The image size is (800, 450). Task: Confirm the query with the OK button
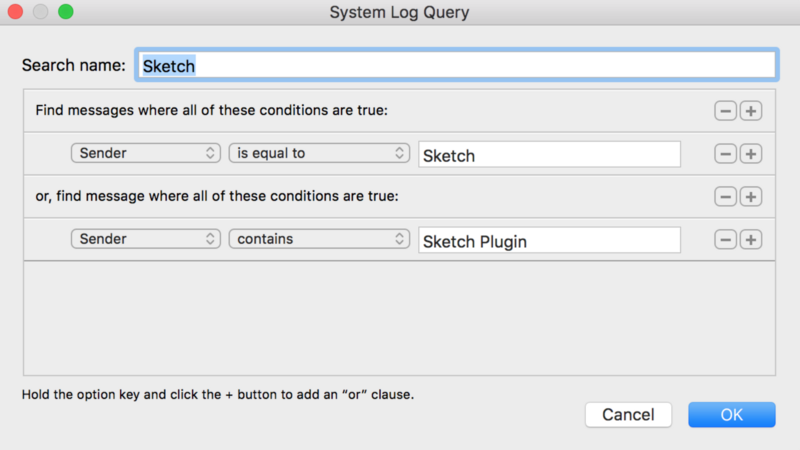(731, 414)
